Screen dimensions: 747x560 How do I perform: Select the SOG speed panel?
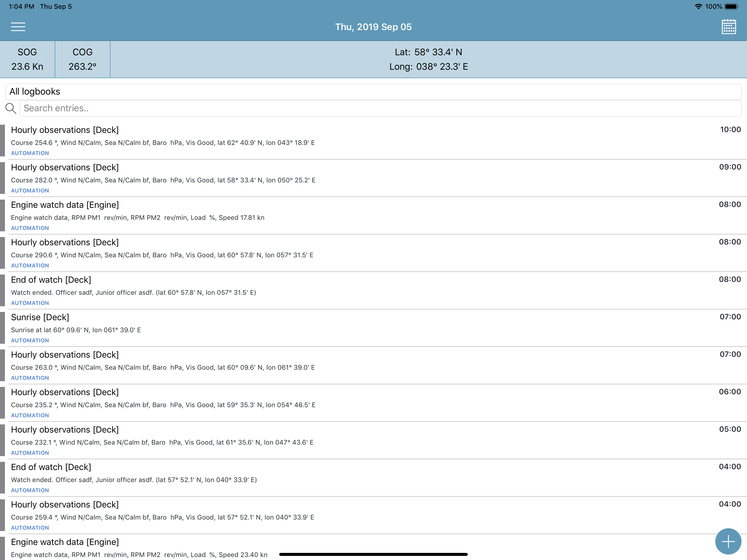[27, 59]
